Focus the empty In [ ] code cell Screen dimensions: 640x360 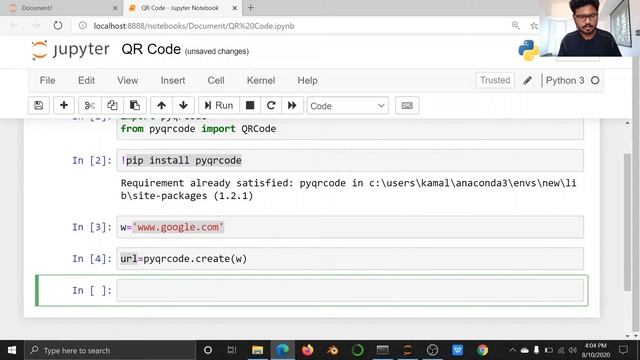[350, 290]
